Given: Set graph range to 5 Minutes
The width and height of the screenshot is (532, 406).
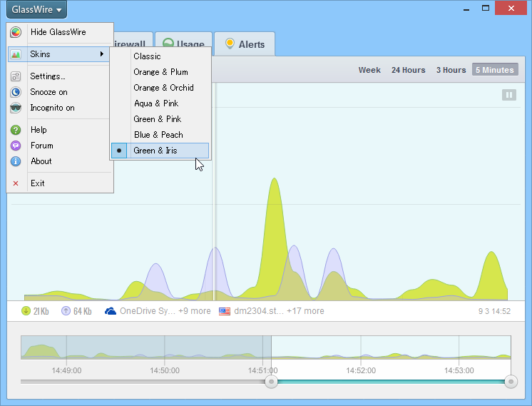Looking at the screenshot, I should pos(495,70).
